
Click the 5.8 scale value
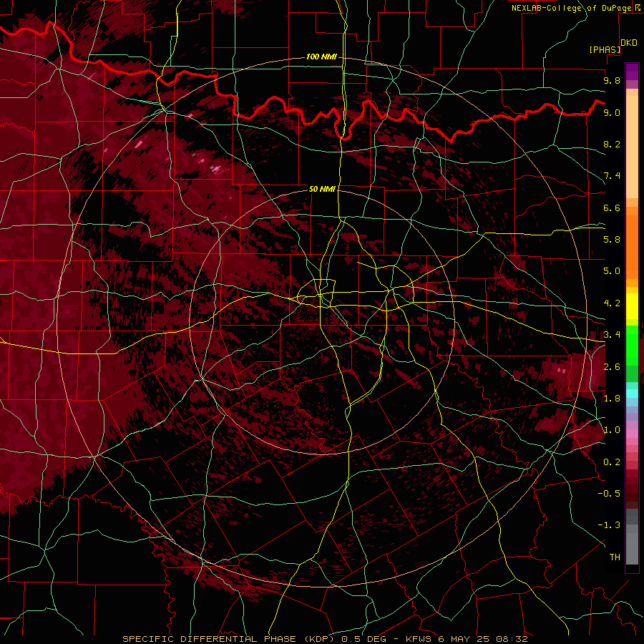click(x=612, y=240)
